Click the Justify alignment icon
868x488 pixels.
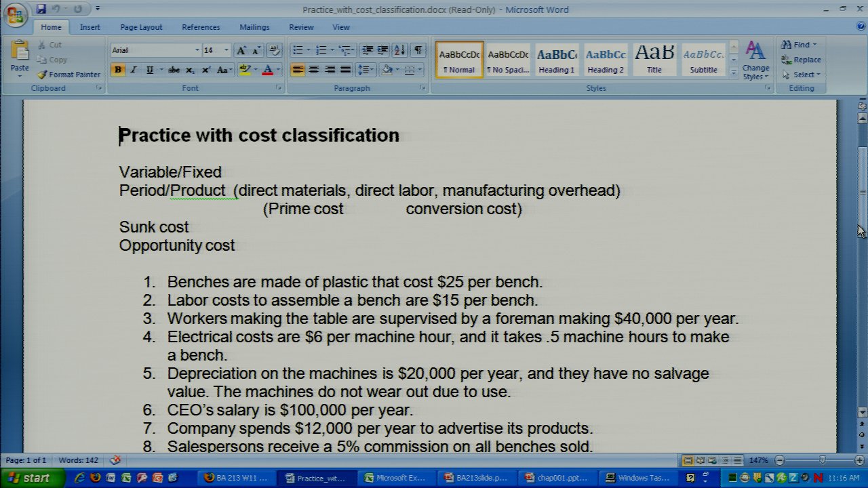click(346, 70)
